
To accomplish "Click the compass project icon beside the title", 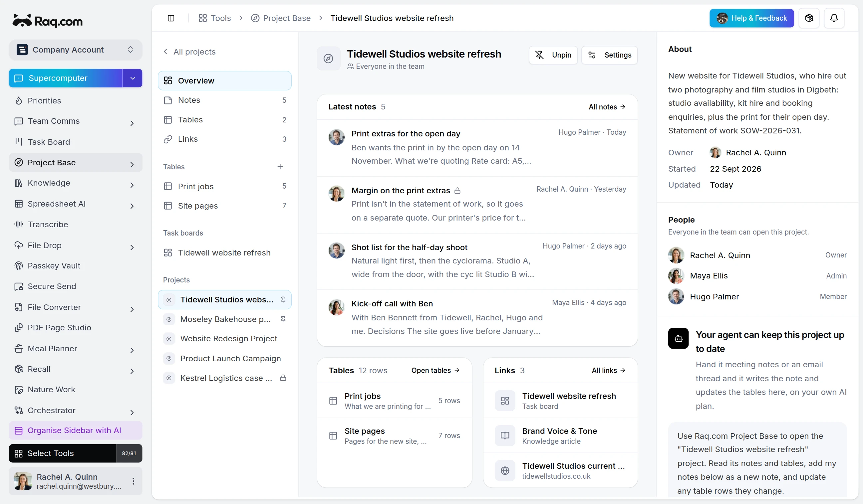I will coord(328,59).
